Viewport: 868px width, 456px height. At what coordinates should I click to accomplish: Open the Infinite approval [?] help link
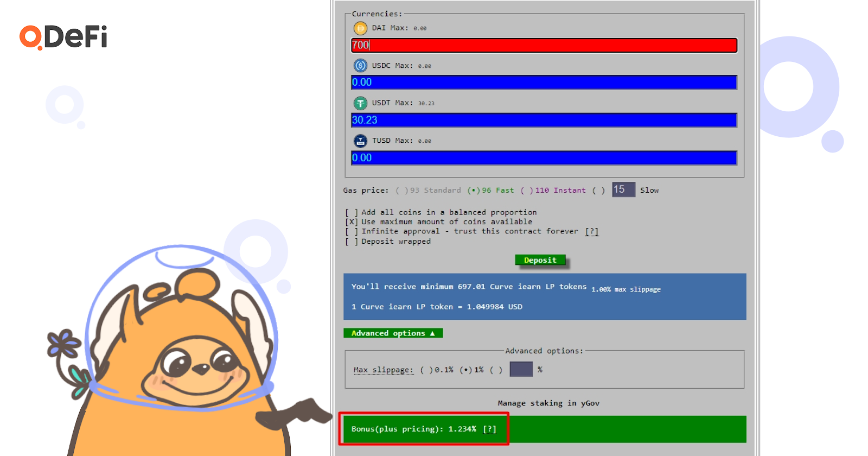coord(592,232)
